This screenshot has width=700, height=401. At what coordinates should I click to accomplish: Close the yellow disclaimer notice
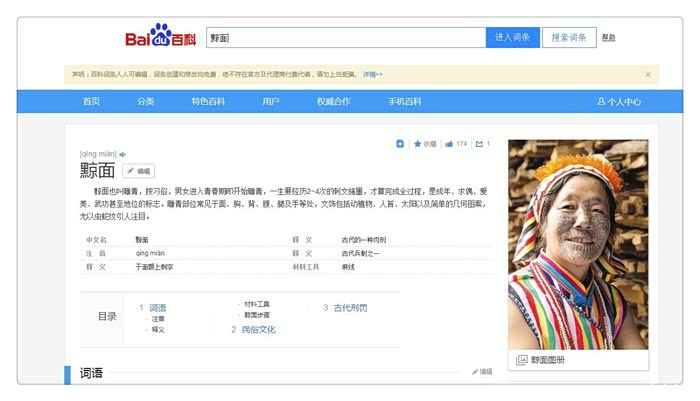coord(648,74)
